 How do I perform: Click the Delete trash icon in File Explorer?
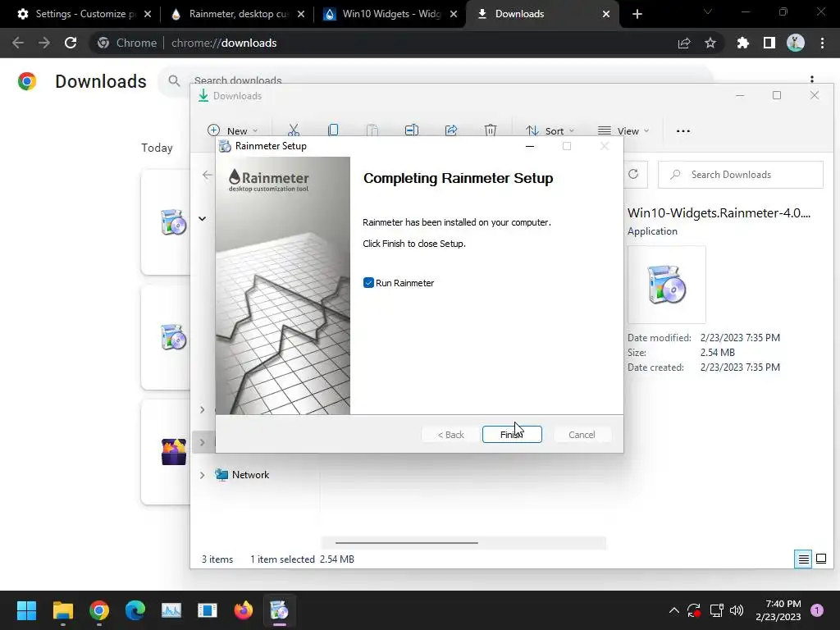[491, 130]
